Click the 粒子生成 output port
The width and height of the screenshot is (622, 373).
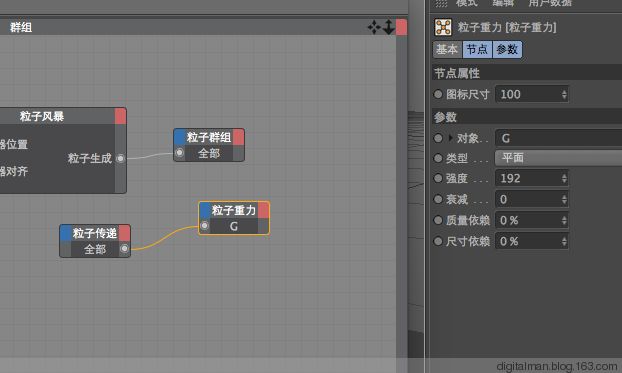[120, 158]
